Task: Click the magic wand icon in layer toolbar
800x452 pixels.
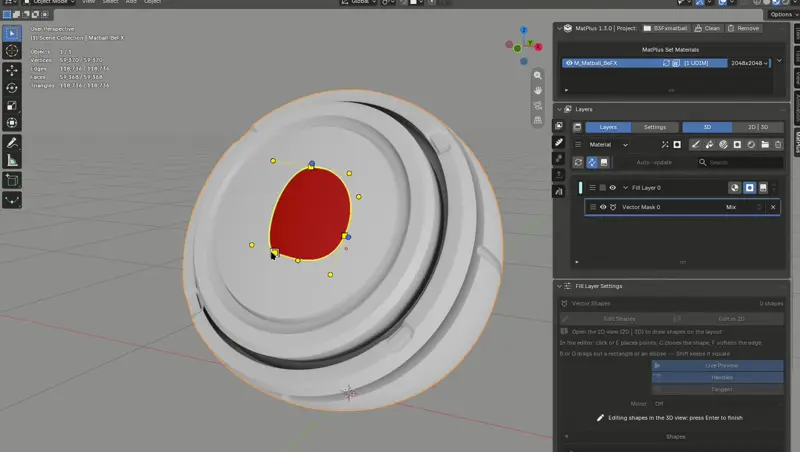Action: click(665, 144)
